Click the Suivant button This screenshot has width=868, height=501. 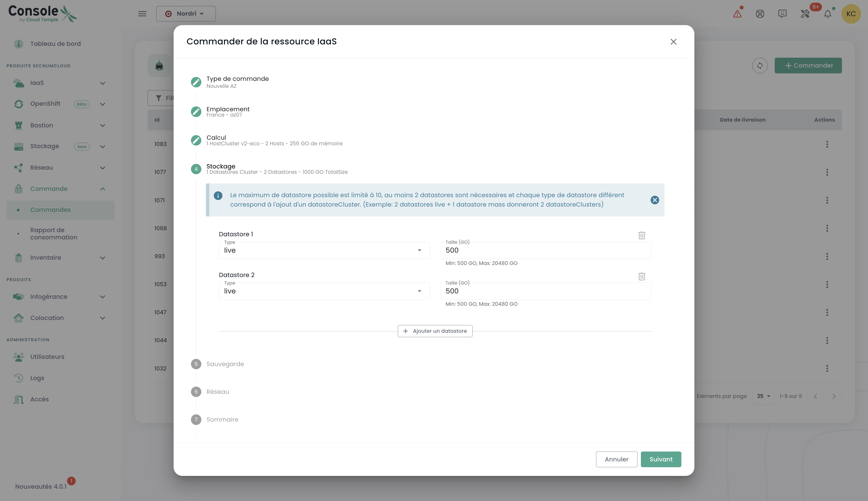tap(660, 459)
